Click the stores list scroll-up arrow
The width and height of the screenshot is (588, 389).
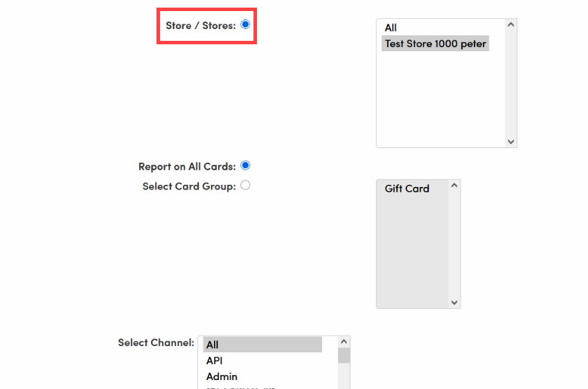tap(511, 25)
